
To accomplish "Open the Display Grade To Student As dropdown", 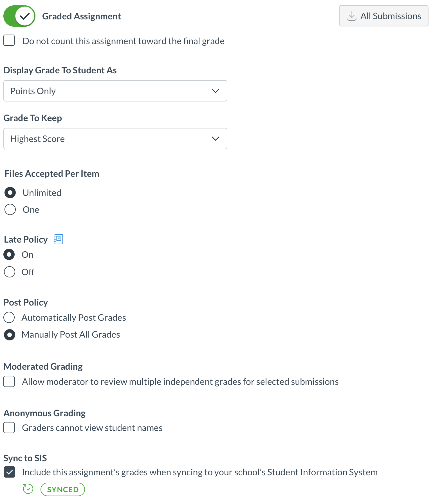I will 115,91.
